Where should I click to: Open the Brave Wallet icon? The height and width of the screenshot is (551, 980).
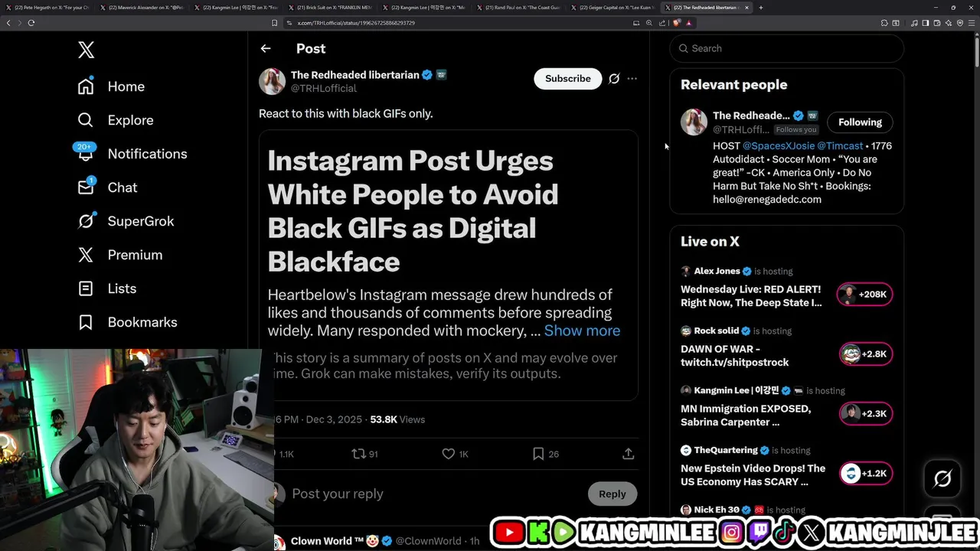[937, 23]
